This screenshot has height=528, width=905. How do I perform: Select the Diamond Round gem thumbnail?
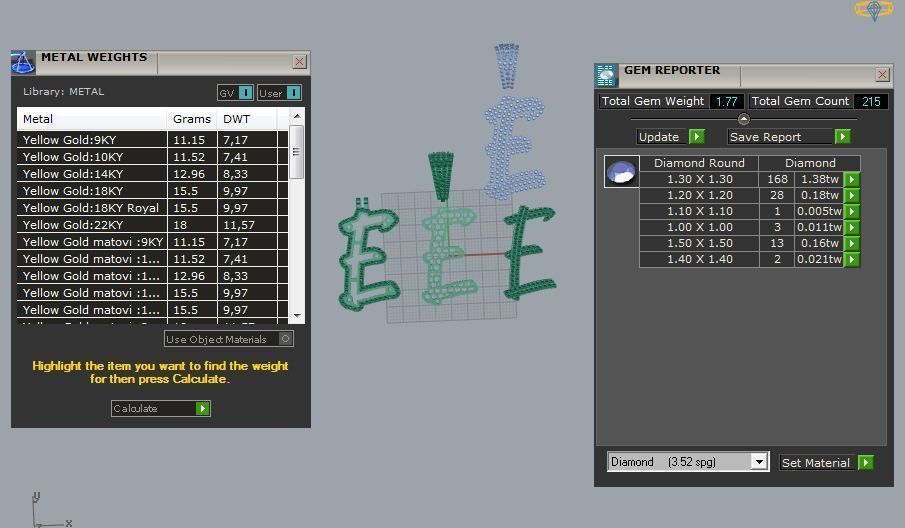click(621, 171)
